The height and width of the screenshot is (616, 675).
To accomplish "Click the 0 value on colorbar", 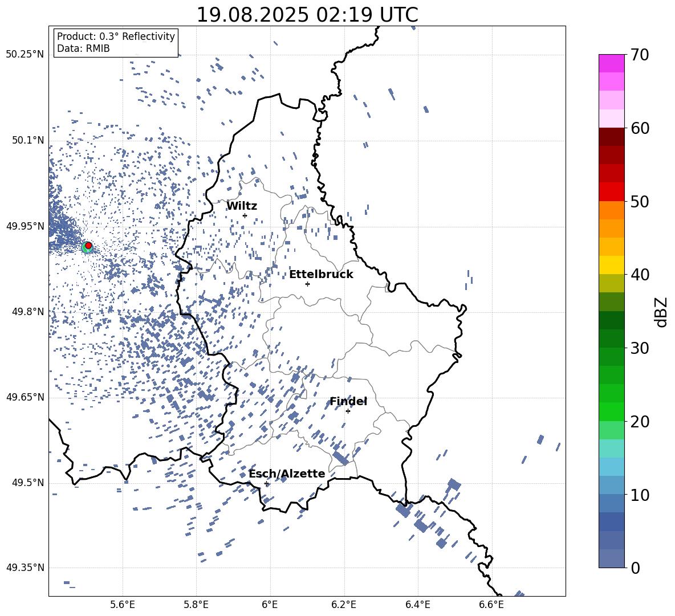I will (635, 568).
